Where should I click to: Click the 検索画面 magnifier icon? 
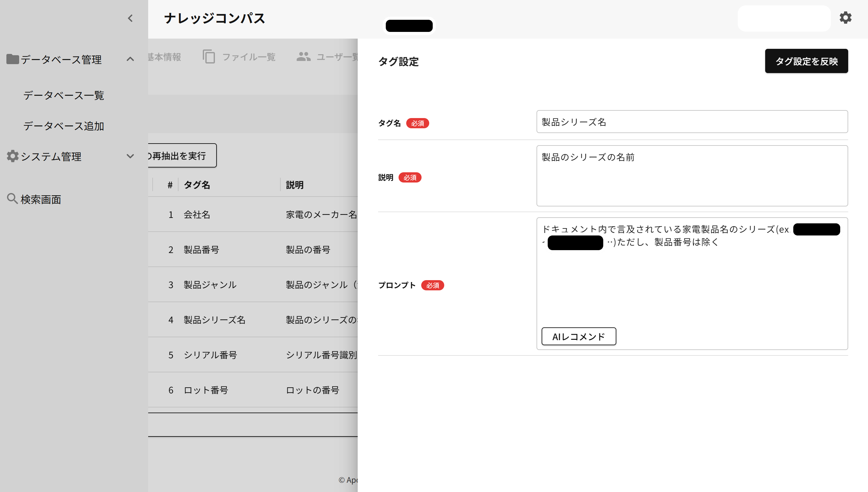(x=12, y=199)
